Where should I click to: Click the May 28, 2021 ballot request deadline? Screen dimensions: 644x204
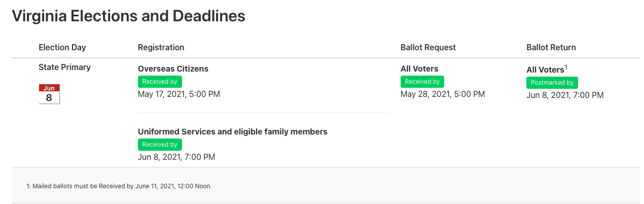pos(442,94)
